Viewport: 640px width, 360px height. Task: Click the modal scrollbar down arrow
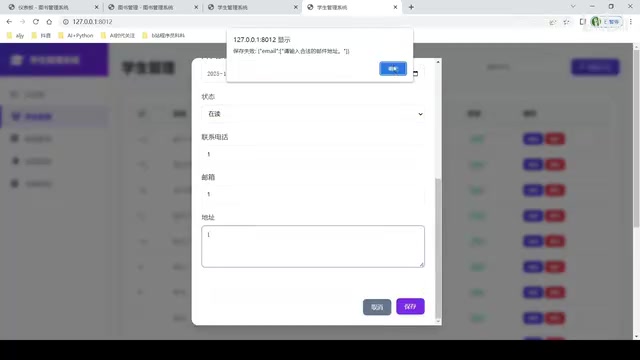point(438,321)
